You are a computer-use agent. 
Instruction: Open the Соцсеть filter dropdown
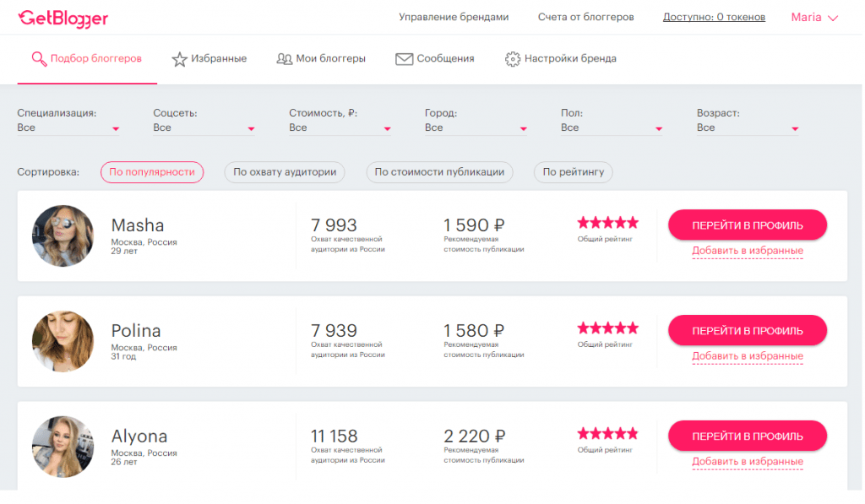pyautogui.click(x=204, y=127)
